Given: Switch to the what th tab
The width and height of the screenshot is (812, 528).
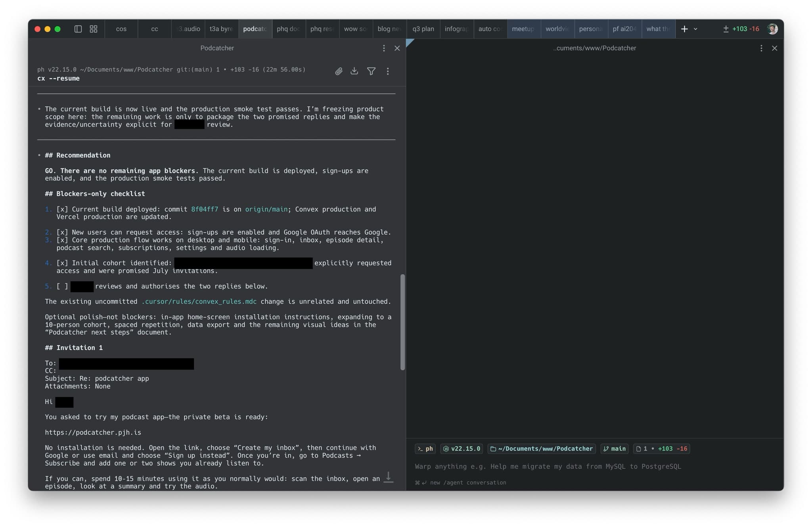Looking at the screenshot, I should coord(658,29).
